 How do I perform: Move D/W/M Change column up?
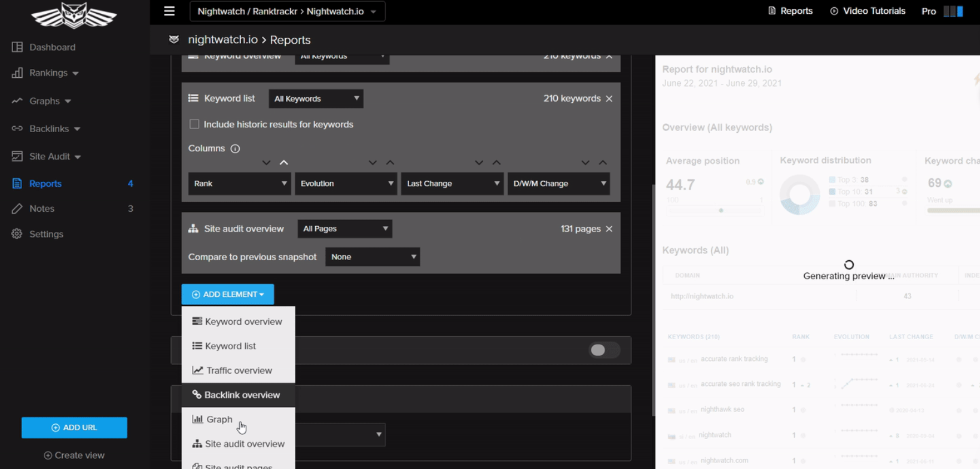[603, 163]
